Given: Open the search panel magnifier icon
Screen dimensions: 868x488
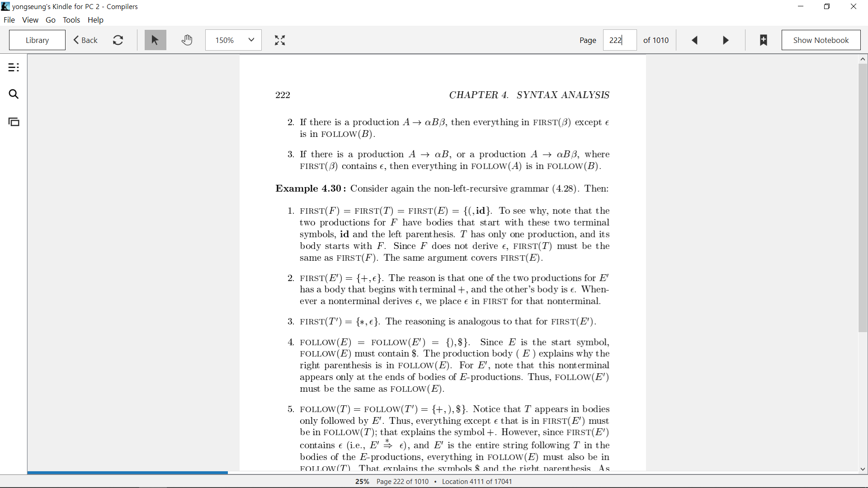Looking at the screenshot, I should point(14,94).
